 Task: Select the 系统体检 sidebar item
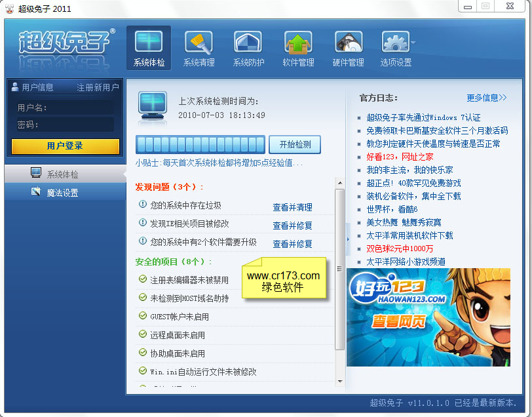(x=65, y=174)
